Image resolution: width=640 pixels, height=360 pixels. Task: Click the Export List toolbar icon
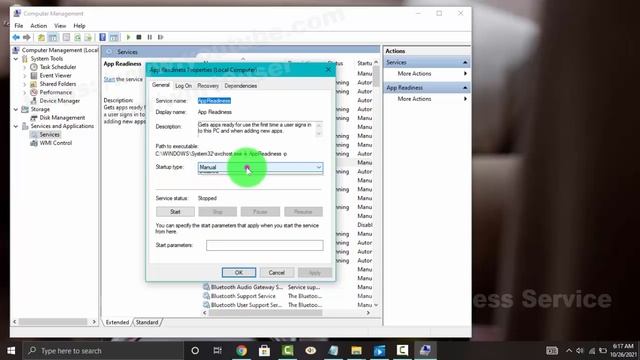[88, 38]
